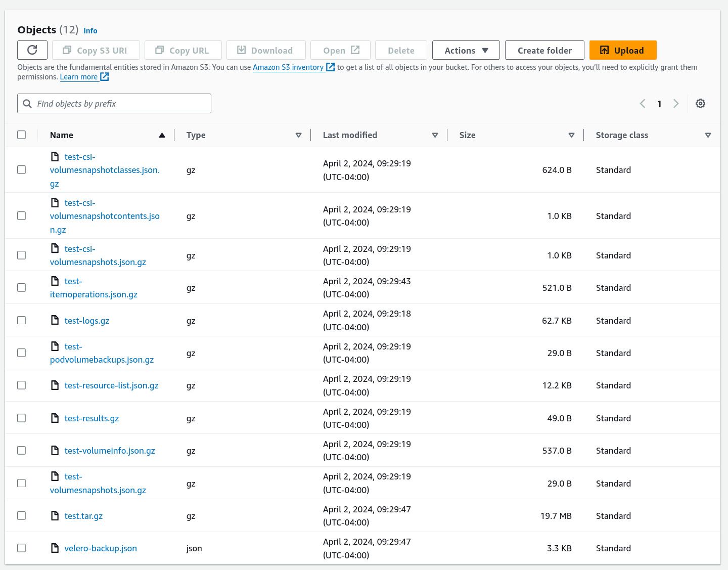Click the Find objects by prefix field
Screen dimensions: 728x570
point(114,103)
